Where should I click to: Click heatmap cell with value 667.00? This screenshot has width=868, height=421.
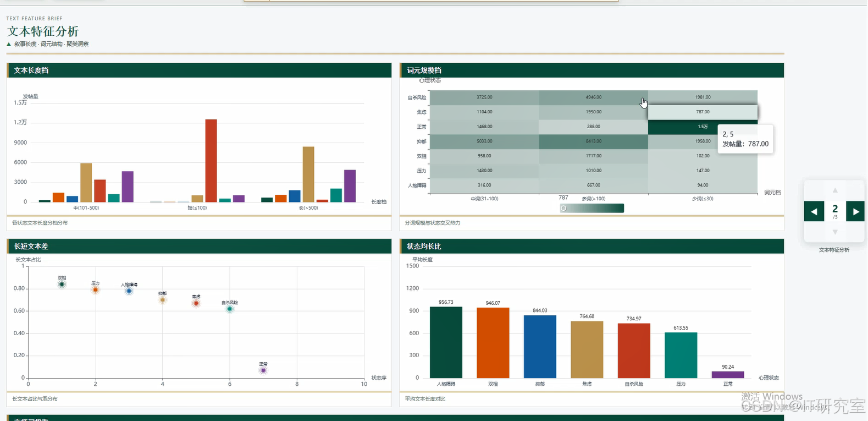tap(593, 185)
